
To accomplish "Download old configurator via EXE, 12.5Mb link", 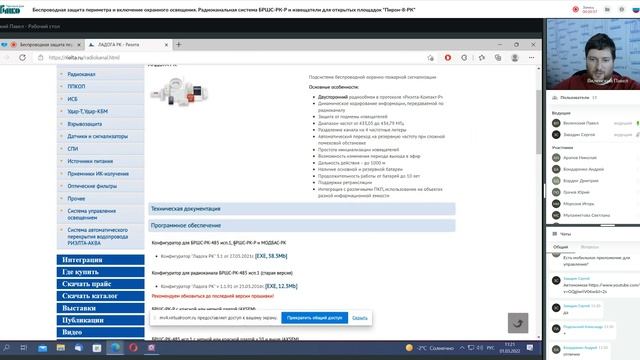I will (x=281, y=286).
